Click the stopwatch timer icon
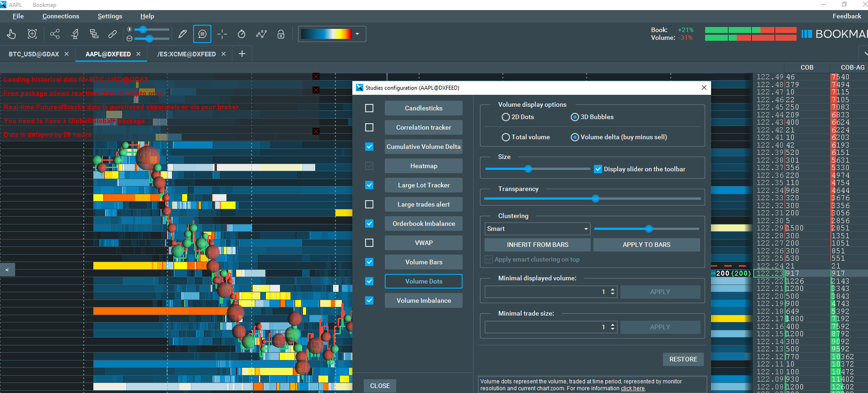 (242, 34)
